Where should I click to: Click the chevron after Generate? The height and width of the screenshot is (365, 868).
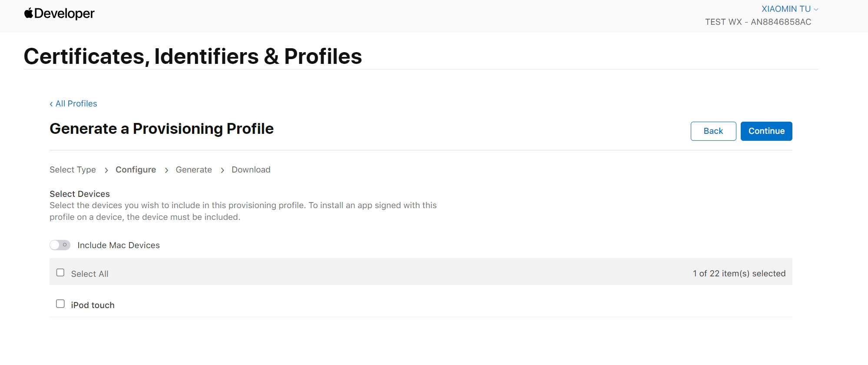point(222,170)
